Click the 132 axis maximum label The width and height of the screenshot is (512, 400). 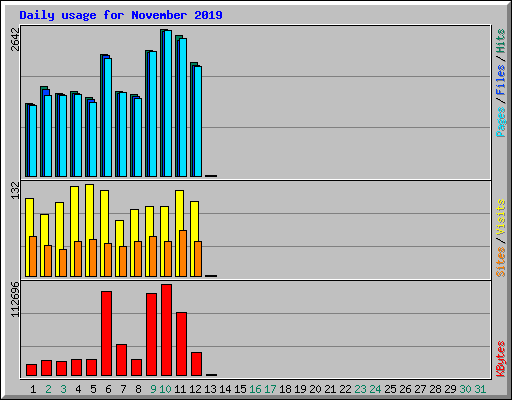(x=15, y=191)
